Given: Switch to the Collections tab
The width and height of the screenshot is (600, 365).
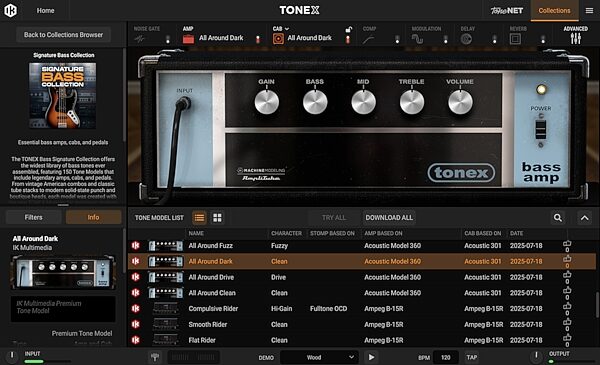Looking at the screenshot, I should (554, 11).
